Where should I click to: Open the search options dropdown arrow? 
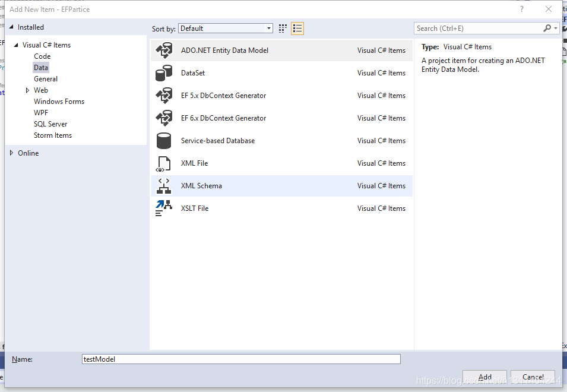coord(556,28)
